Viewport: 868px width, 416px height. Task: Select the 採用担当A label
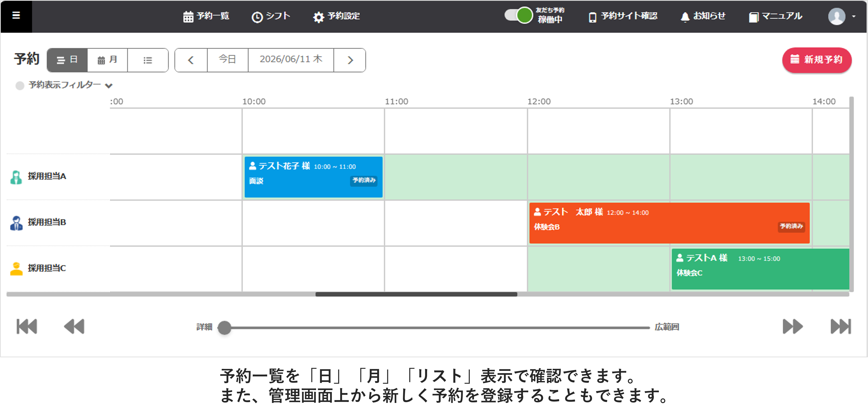click(x=47, y=176)
